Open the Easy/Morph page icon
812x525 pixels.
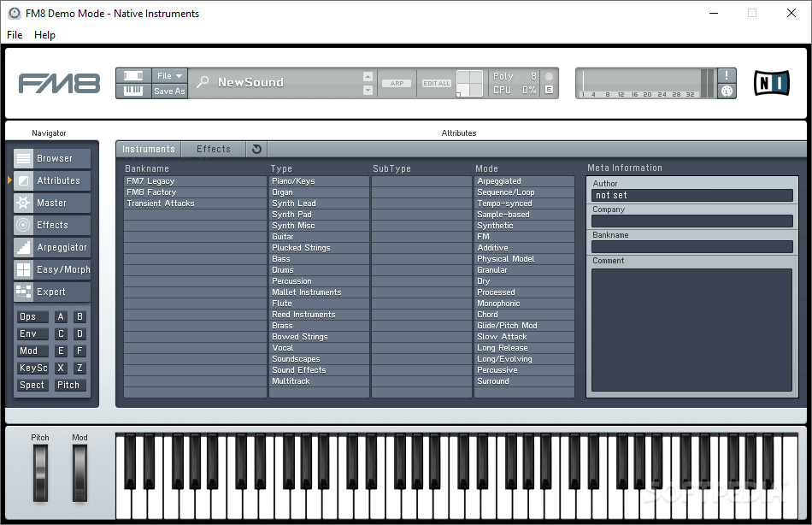click(23, 269)
